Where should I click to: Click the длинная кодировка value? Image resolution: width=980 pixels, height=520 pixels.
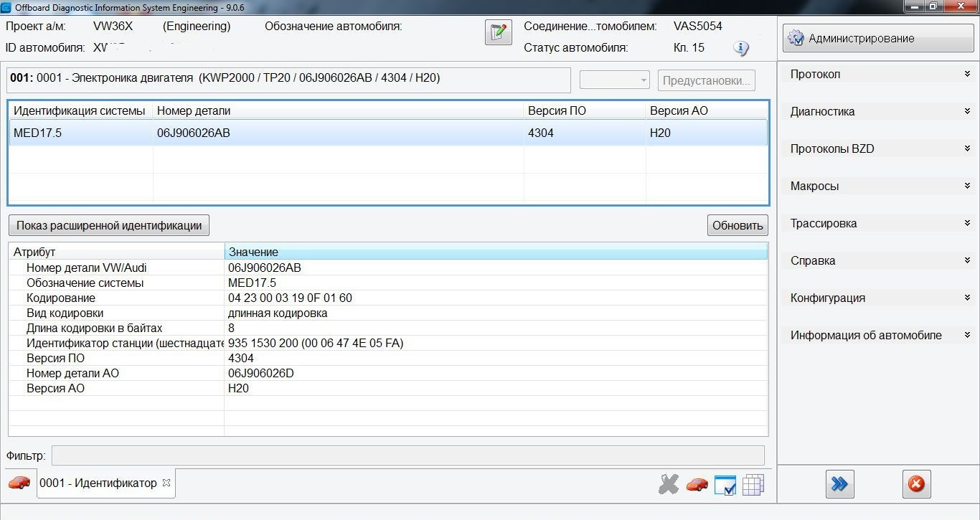pyautogui.click(x=278, y=313)
